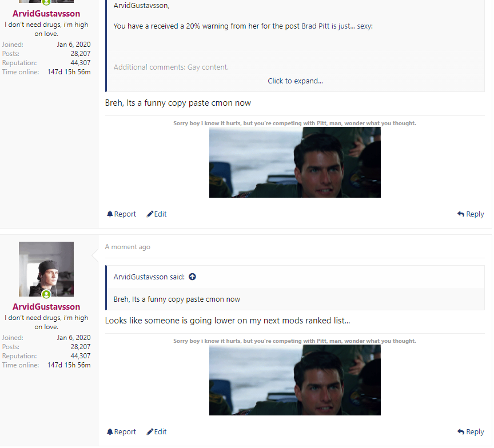Open the 'A moment ago' timestamp permalink
The image size is (494, 448).
click(128, 247)
